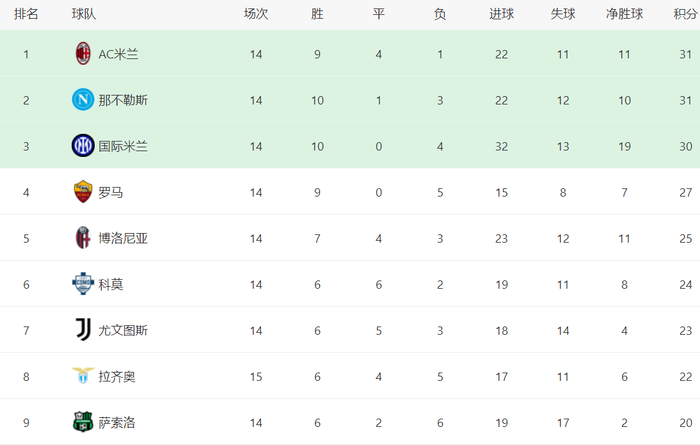Click the Como club crest
700x445 pixels.
tap(83, 284)
